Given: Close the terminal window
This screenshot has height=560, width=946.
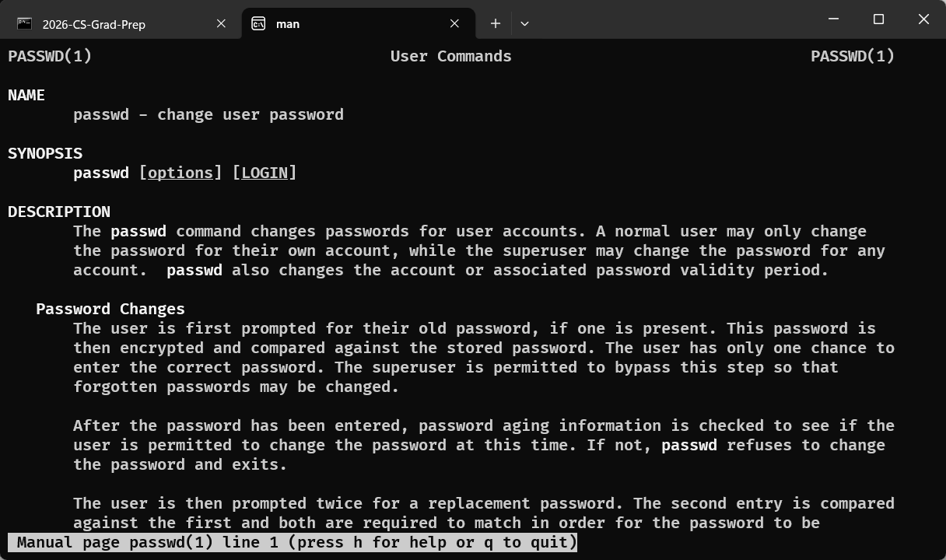Looking at the screenshot, I should tap(923, 19).
